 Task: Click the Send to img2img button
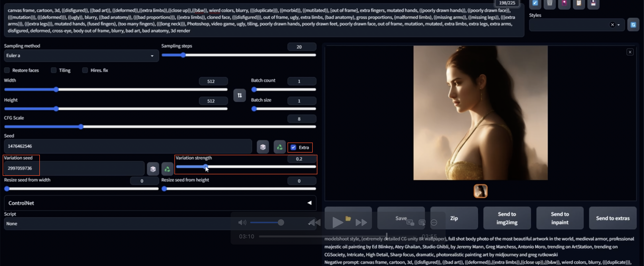[x=506, y=218]
